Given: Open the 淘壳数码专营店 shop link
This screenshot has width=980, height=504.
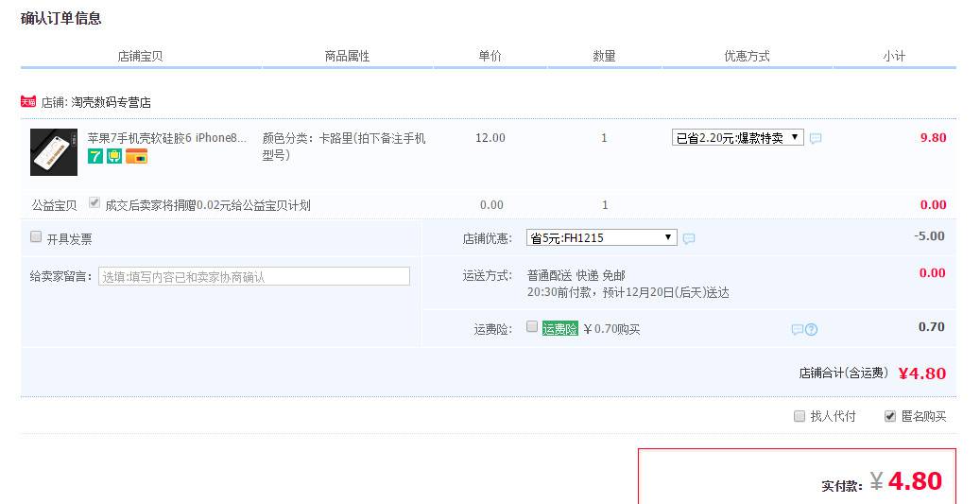Looking at the screenshot, I should pyautogui.click(x=112, y=102).
